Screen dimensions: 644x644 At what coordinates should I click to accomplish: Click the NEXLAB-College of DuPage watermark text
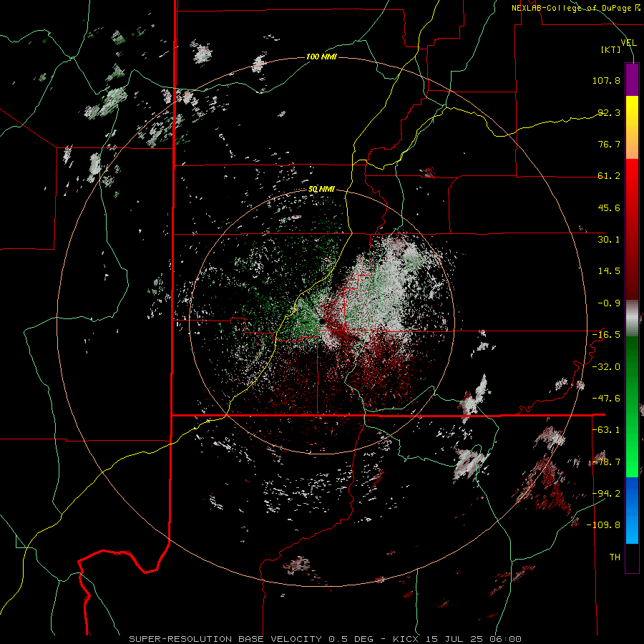575,8
